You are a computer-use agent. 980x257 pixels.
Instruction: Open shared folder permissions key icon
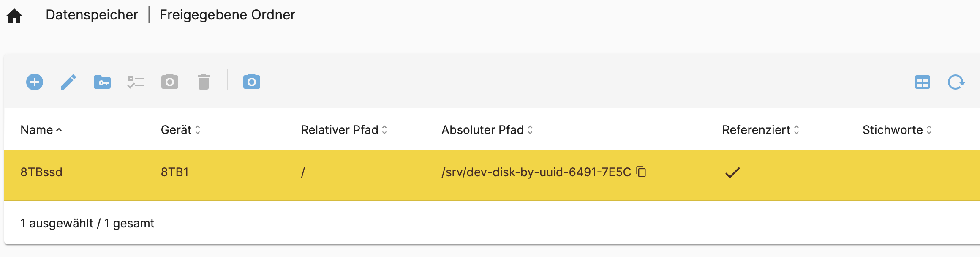[102, 82]
